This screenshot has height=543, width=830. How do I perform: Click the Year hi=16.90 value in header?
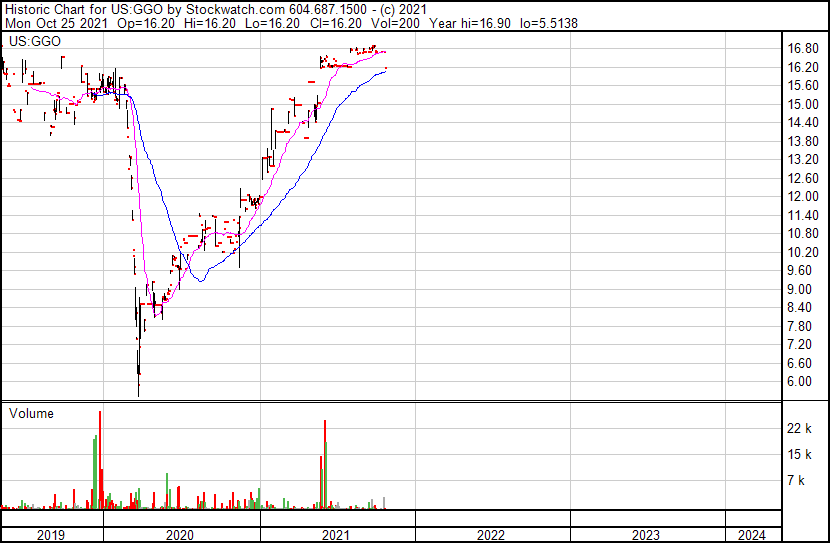coord(470,23)
